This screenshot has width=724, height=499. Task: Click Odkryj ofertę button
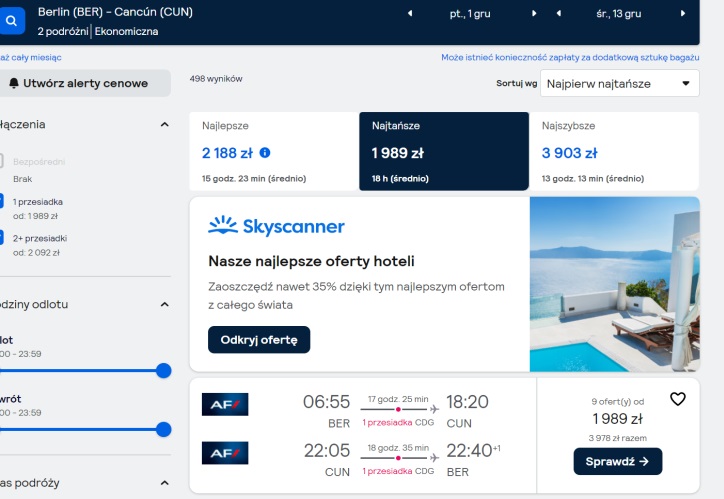click(259, 340)
